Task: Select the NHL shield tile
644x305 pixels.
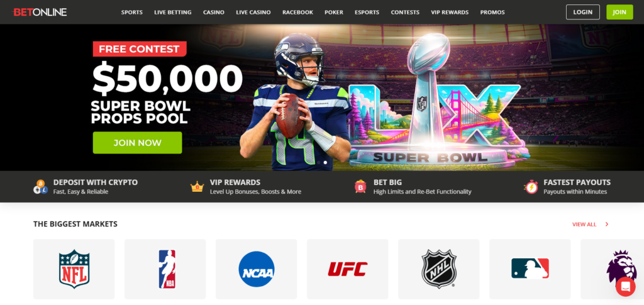Action: (438, 269)
